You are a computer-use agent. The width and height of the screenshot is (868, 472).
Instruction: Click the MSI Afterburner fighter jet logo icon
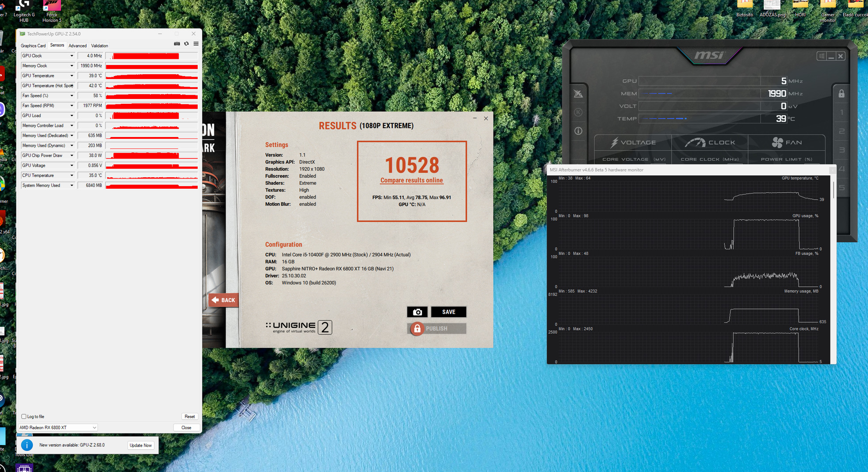pyautogui.click(x=578, y=94)
